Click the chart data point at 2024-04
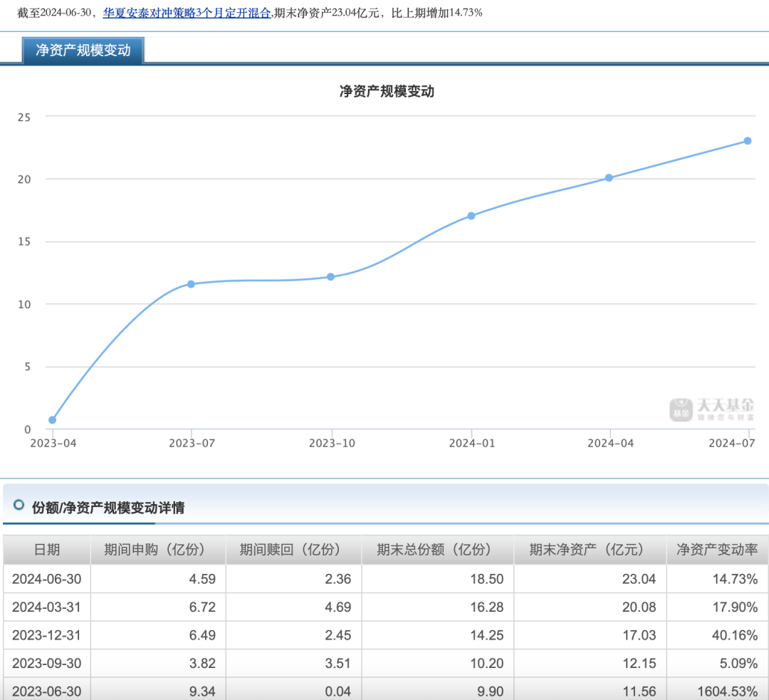Viewport: 769px width, 700px height. (x=609, y=177)
